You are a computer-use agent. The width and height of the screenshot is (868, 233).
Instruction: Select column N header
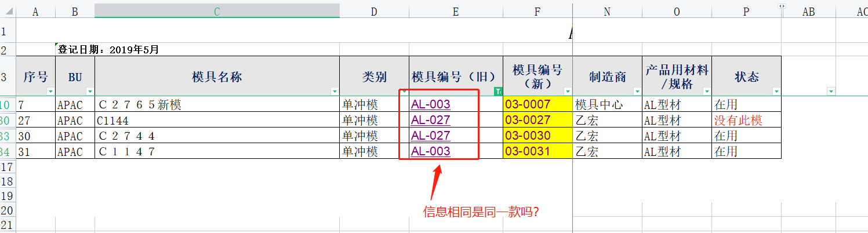607,11
